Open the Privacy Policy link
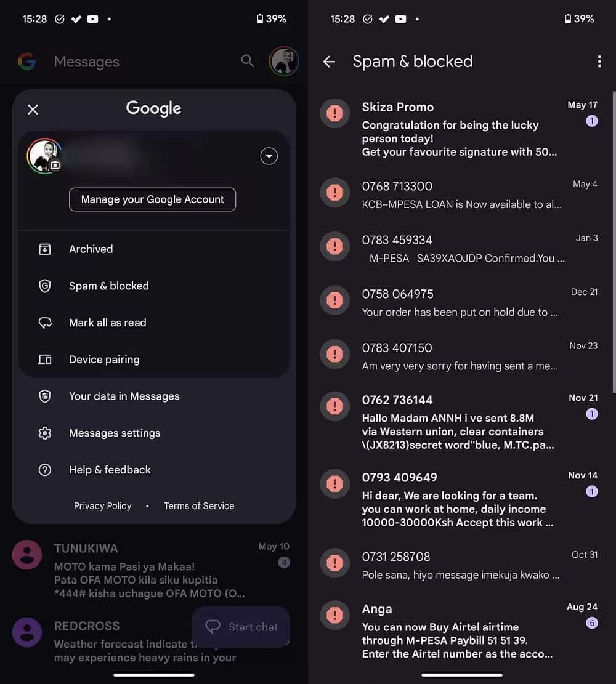This screenshot has height=684, width=616. point(103,506)
